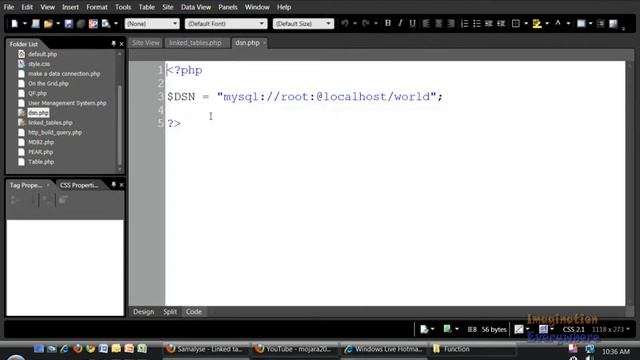Switch to Design view
Screen dimensions: 640x360
pyautogui.click(x=144, y=312)
